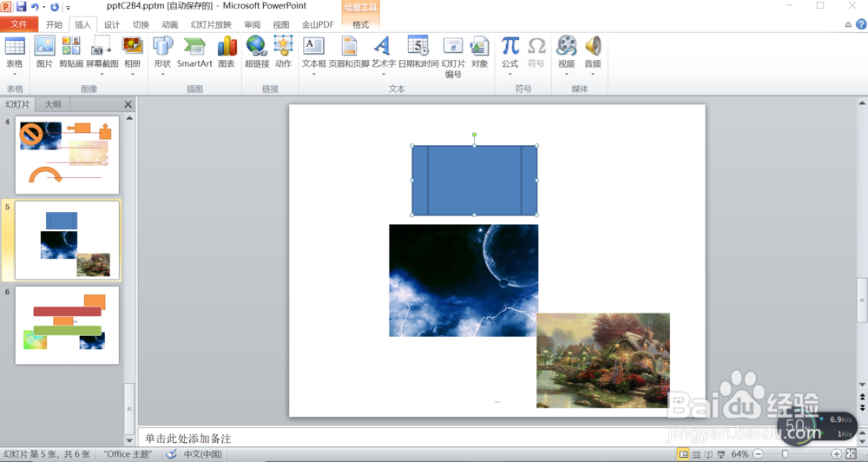Add a 超链接 hyperlink
868x462 pixels.
(257, 52)
